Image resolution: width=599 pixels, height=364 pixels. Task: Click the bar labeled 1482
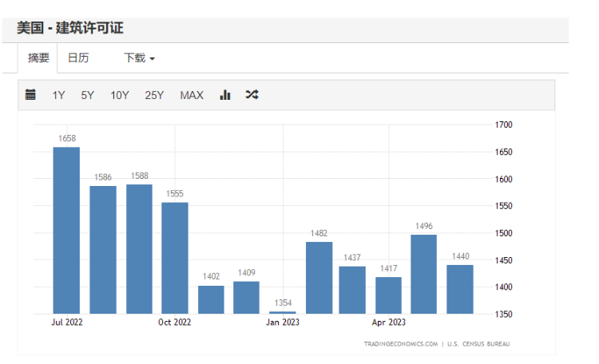pyautogui.click(x=319, y=278)
